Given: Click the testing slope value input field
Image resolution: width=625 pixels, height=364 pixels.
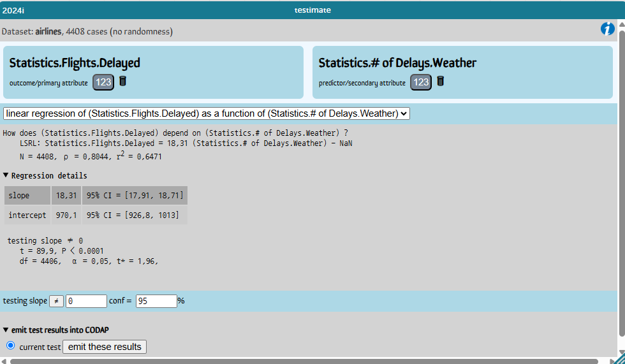Looking at the screenshot, I should click(x=86, y=301).
